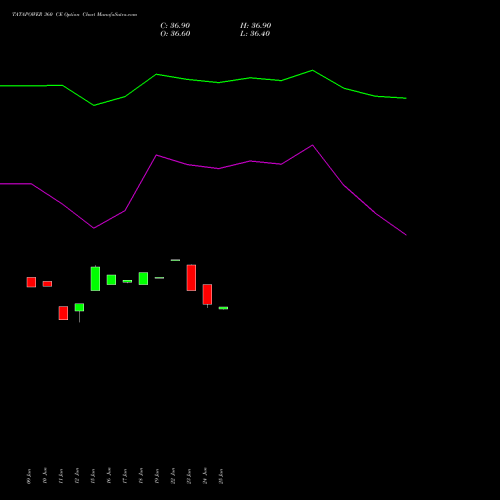This screenshot has height=500, width=500.
Task: Select the open value O: 36.60
Action: (x=175, y=34)
